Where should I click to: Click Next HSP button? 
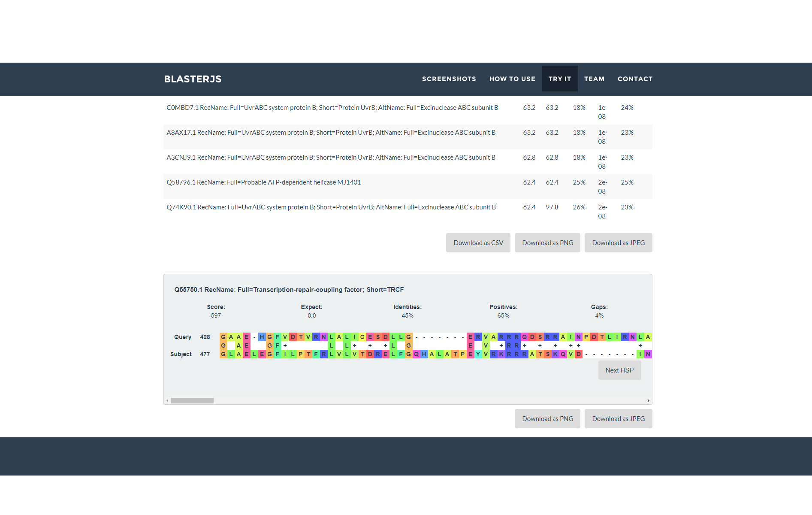(x=619, y=370)
